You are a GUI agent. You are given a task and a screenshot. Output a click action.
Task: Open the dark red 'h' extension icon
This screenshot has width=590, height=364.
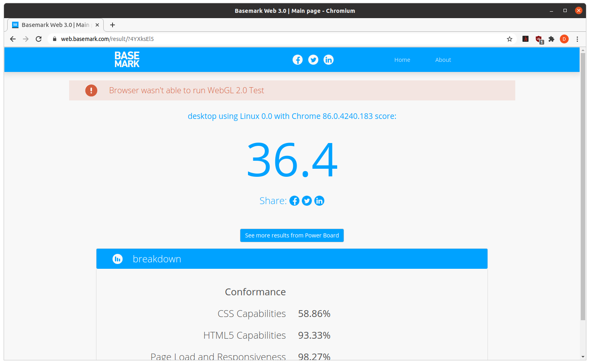525,39
